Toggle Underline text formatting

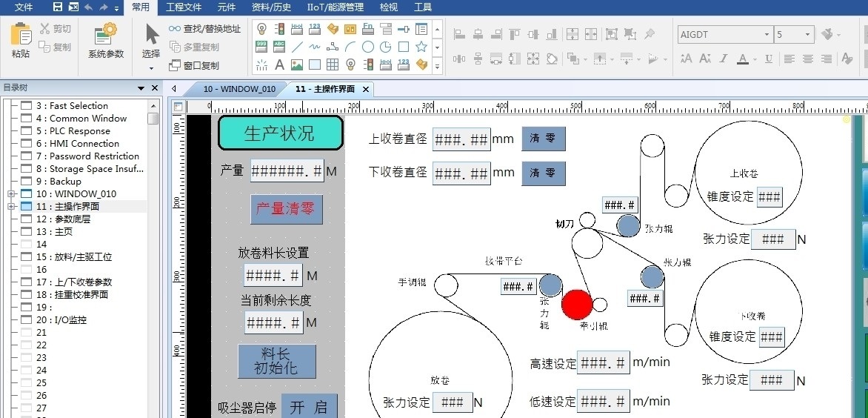coord(768,58)
